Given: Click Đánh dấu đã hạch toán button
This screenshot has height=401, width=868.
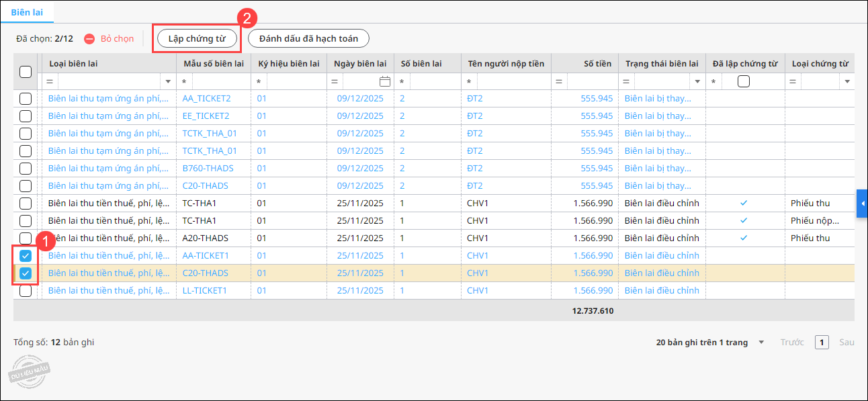Looking at the screenshot, I should point(308,38).
